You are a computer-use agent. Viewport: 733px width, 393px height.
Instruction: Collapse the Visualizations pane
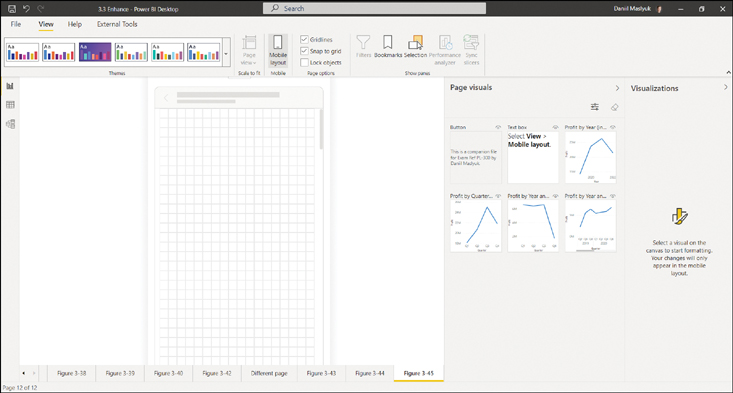click(x=725, y=87)
